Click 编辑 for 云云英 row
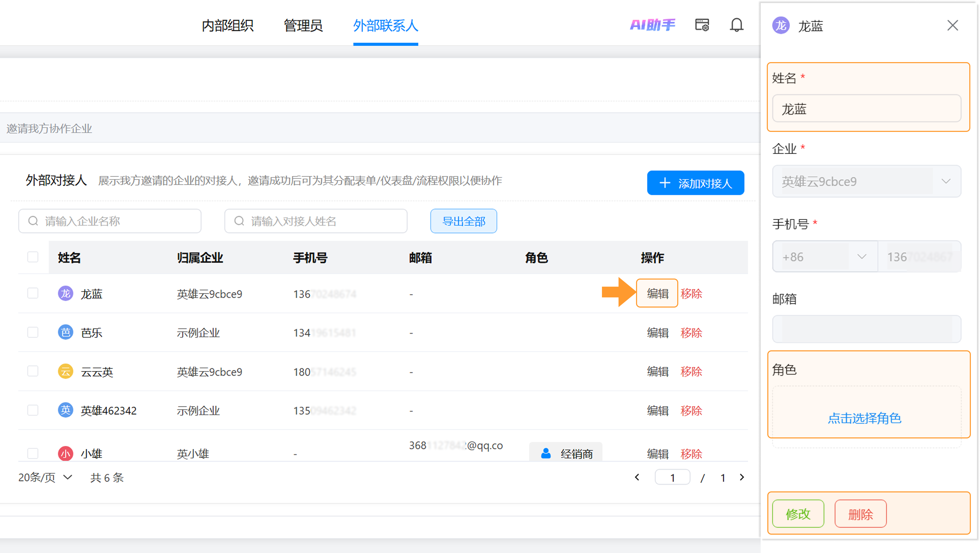This screenshot has width=980, height=553. [x=658, y=371]
